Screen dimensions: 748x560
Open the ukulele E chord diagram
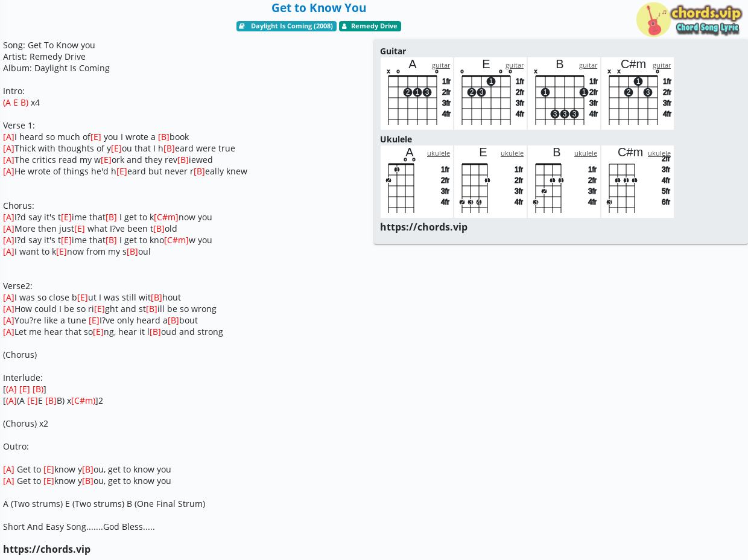490,182
